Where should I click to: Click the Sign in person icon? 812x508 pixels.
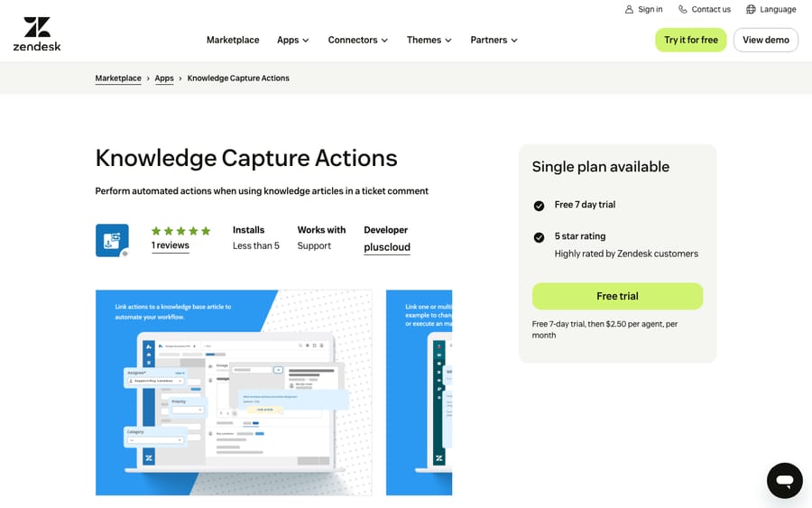(x=629, y=9)
